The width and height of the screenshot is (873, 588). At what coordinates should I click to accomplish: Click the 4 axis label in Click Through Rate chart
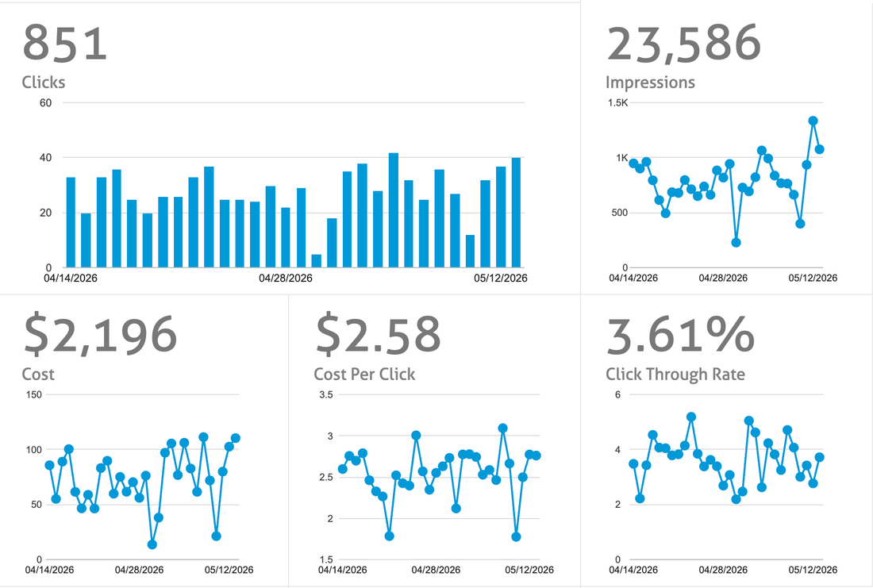tap(618, 450)
